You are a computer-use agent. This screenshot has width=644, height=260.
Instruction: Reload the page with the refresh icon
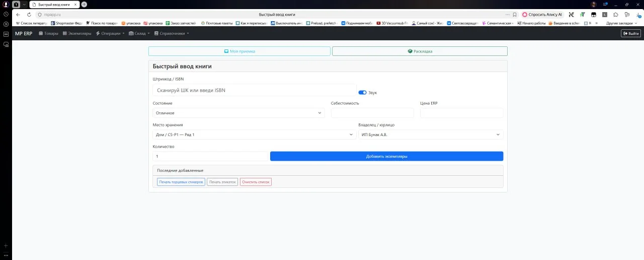click(x=29, y=15)
